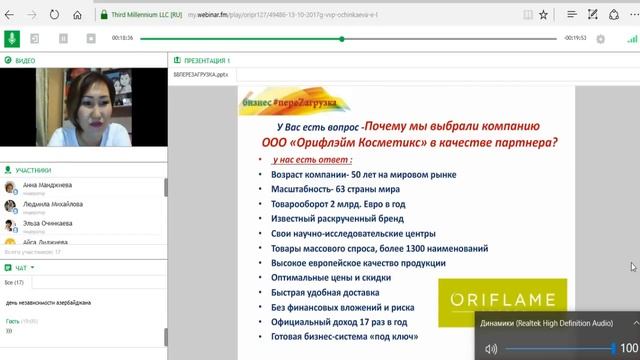Click the slide line Возраст компании- 50 лет
This screenshot has width=640, height=360.
[x=364, y=175]
